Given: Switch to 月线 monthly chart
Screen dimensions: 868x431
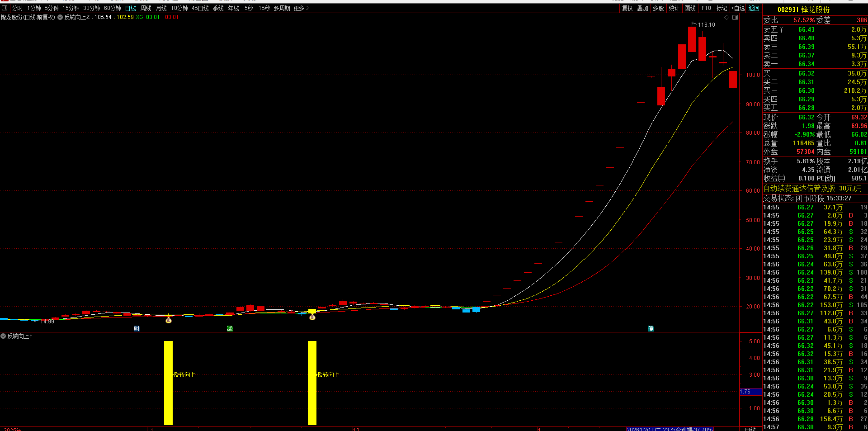Looking at the screenshot, I should click(161, 8).
